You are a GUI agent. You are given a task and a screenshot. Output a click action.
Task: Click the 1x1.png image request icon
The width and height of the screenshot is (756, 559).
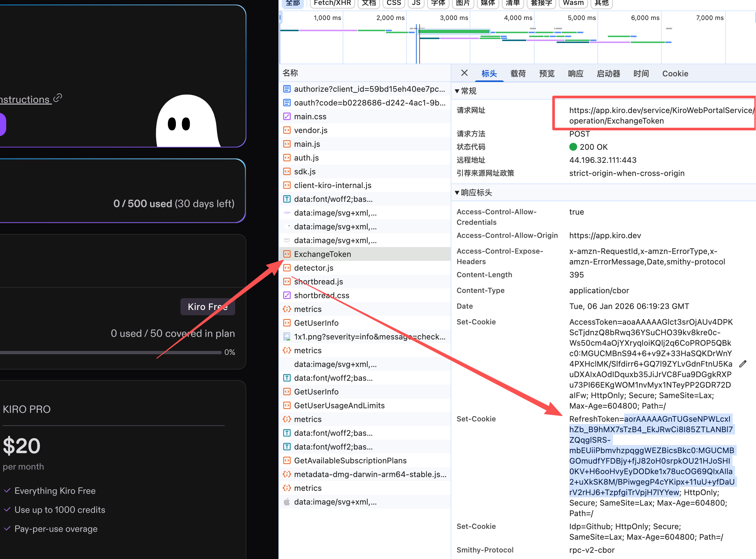coord(287,337)
